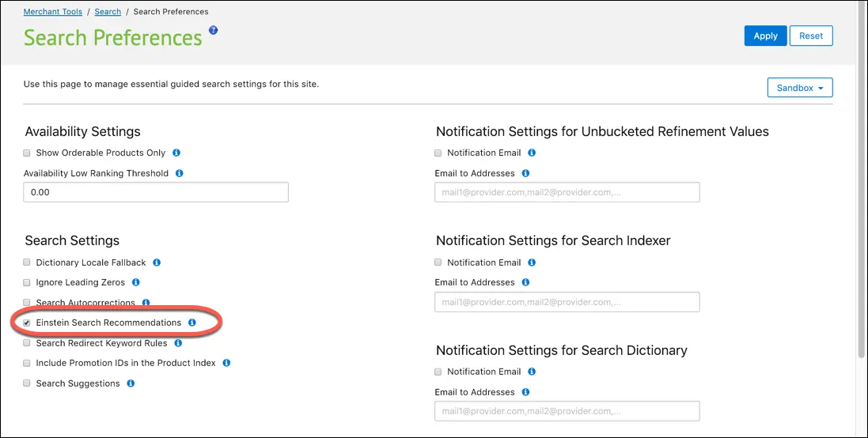Enable Show Orderable Products Only checkbox

[x=27, y=153]
